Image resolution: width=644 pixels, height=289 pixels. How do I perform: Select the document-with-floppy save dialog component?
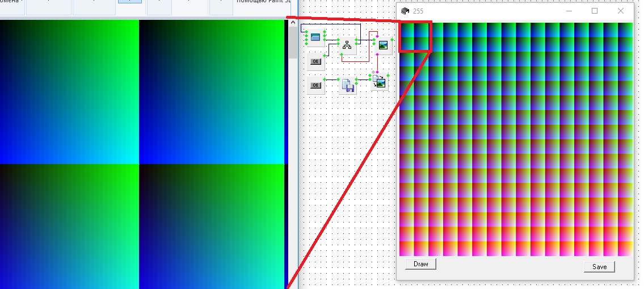click(348, 86)
